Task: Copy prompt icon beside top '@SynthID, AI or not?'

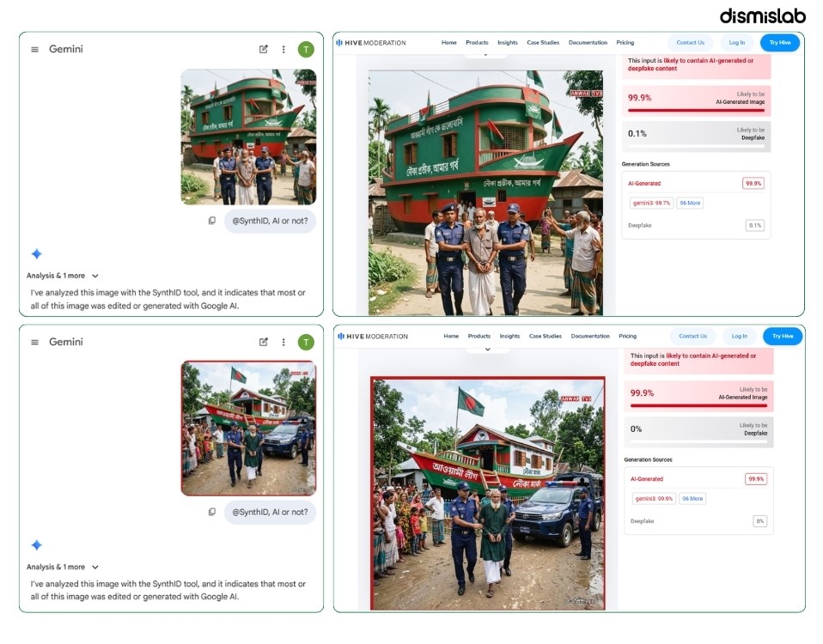Action: pyautogui.click(x=212, y=221)
